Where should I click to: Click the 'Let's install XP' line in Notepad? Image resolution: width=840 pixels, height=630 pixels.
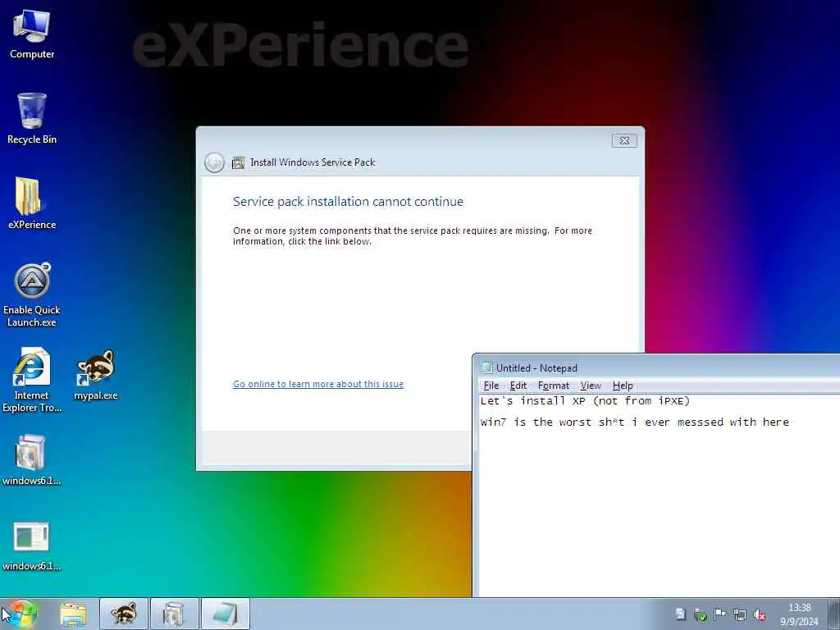[x=585, y=400]
